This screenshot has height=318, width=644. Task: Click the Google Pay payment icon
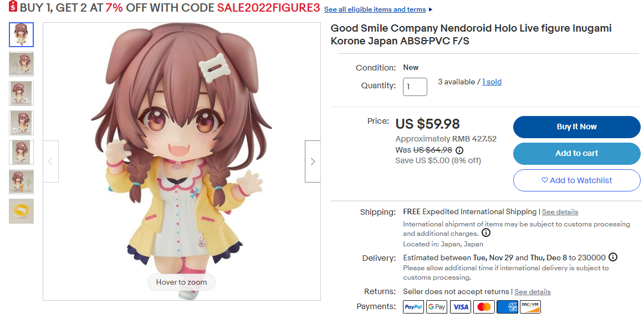click(x=437, y=307)
